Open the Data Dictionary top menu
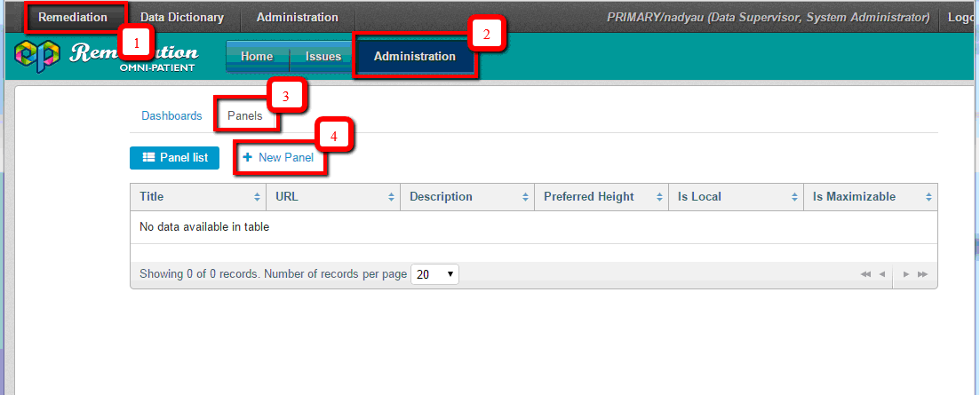 tap(180, 17)
